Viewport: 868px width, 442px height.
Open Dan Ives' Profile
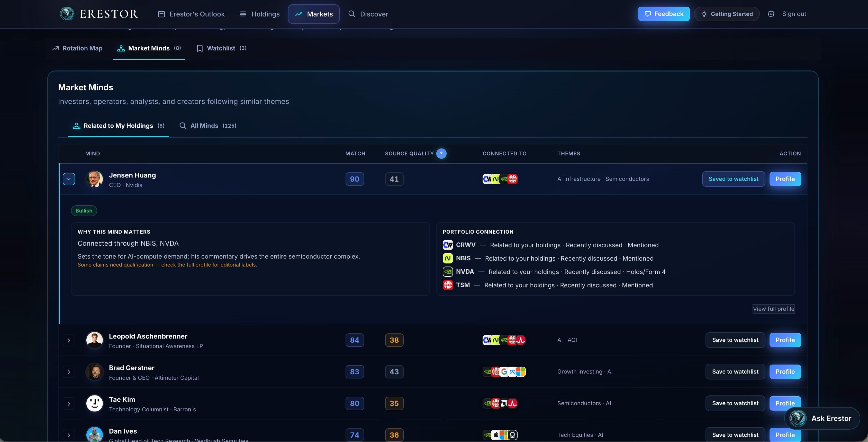tap(785, 435)
